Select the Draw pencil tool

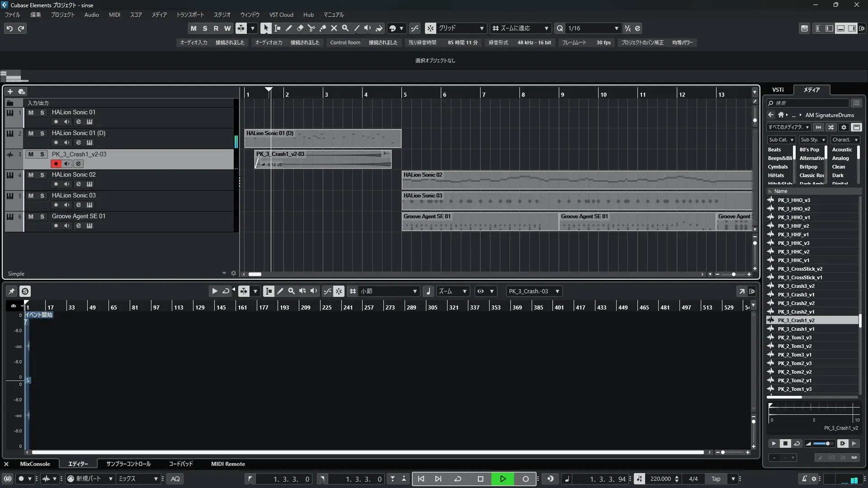click(x=288, y=28)
